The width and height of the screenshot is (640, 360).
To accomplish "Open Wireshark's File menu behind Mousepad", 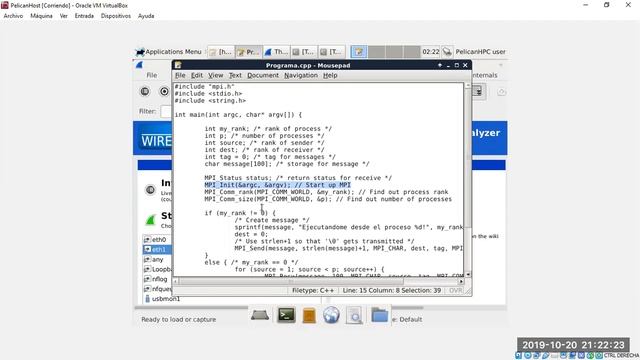I will [x=152, y=75].
